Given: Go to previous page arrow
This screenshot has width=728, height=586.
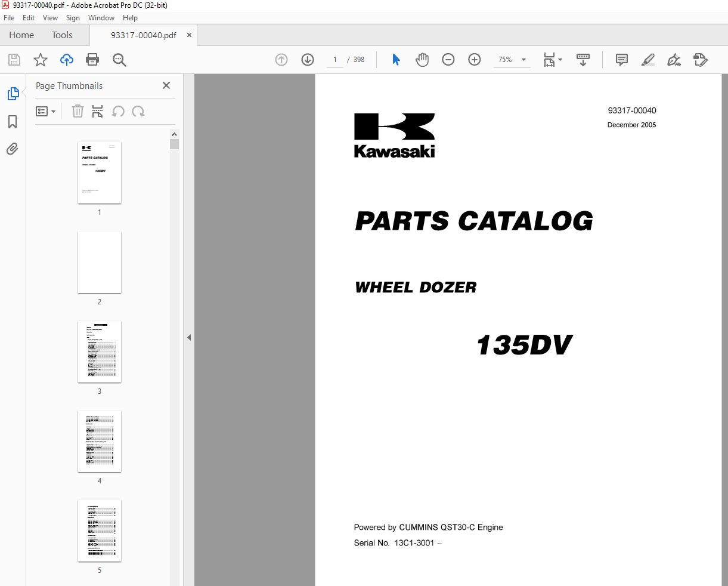Looking at the screenshot, I should [281, 60].
